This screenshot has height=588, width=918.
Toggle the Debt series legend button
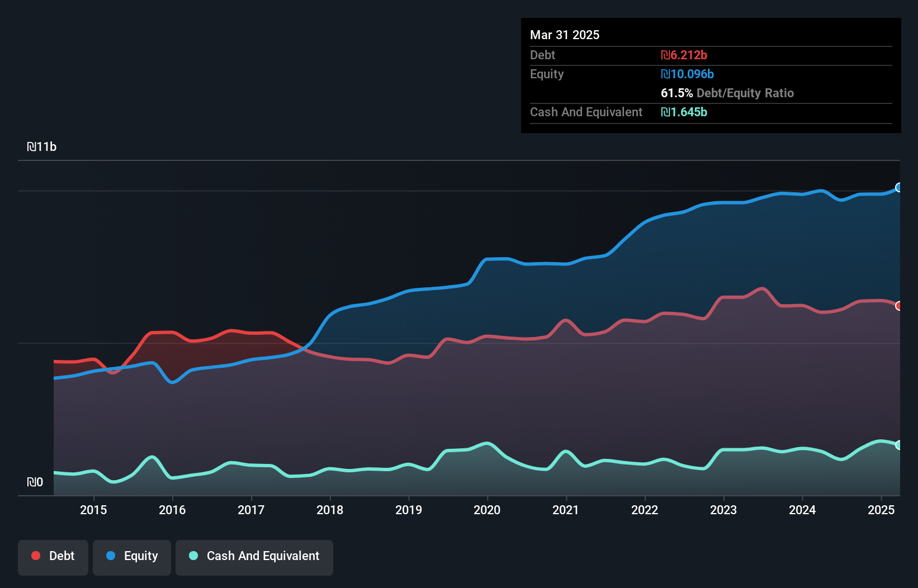click(x=53, y=557)
